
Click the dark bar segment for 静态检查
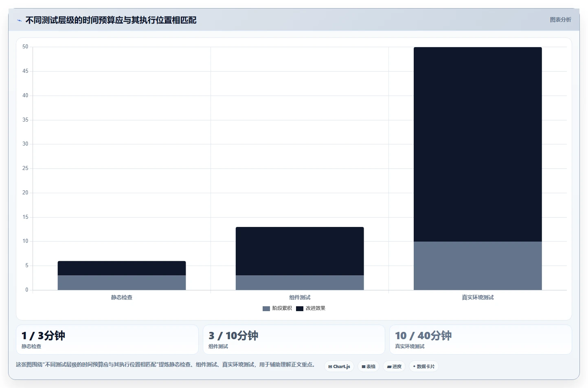click(x=122, y=268)
